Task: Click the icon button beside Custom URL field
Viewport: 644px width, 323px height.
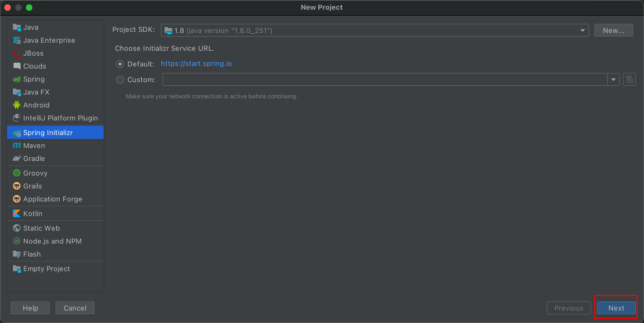Action: [x=629, y=80]
